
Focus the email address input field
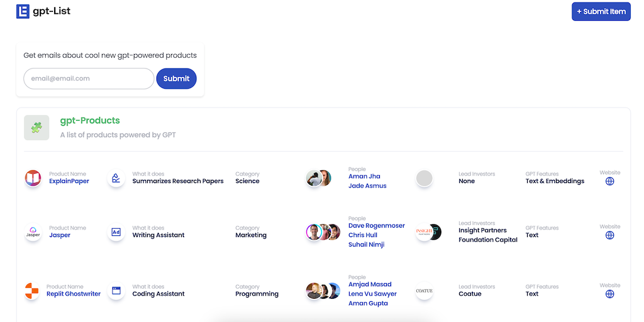(x=89, y=79)
